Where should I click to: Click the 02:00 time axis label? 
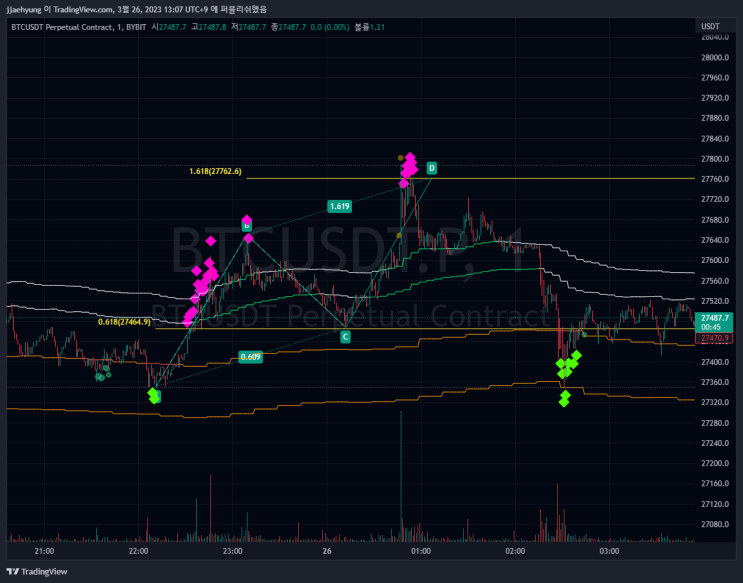coord(515,551)
